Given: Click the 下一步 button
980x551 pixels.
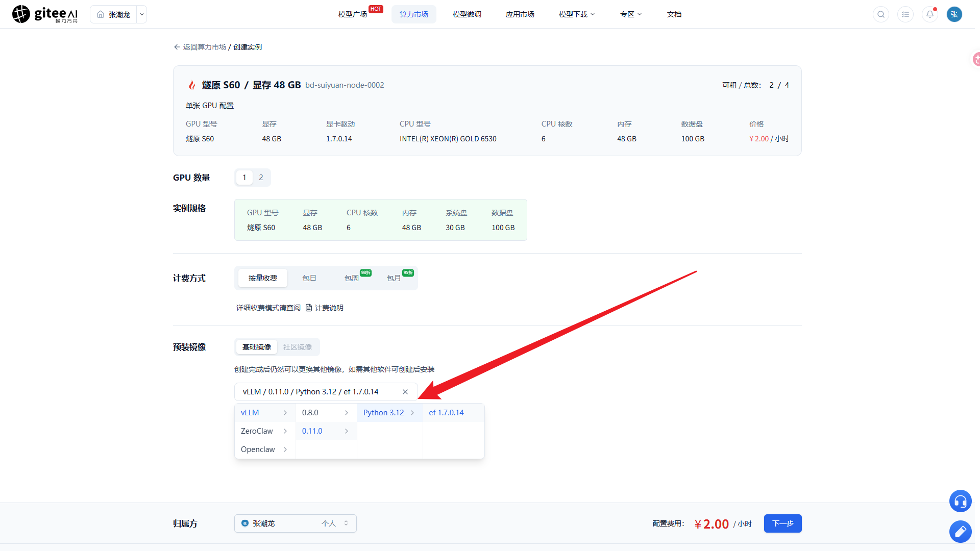Looking at the screenshot, I should (782, 523).
